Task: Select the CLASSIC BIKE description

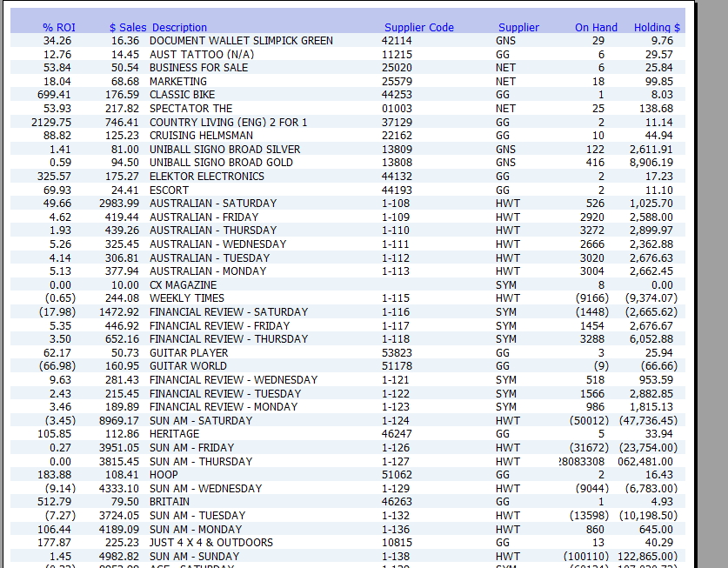Action: [x=182, y=95]
